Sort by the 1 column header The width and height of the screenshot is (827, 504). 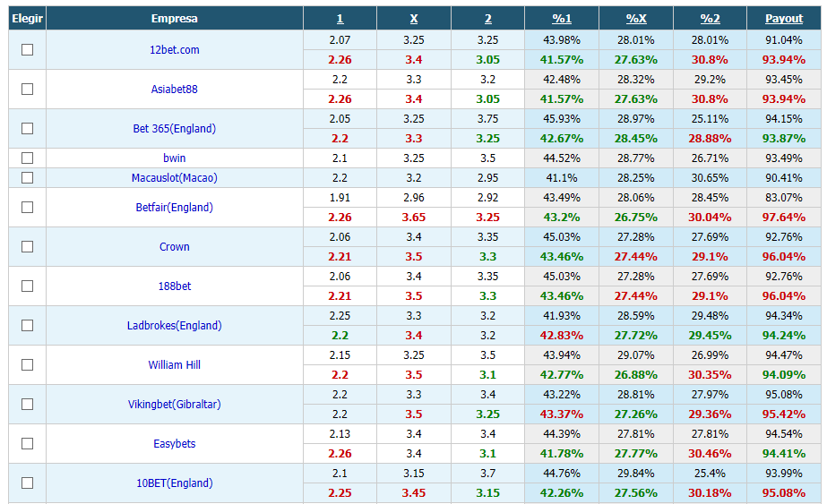click(x=340, y=19)
